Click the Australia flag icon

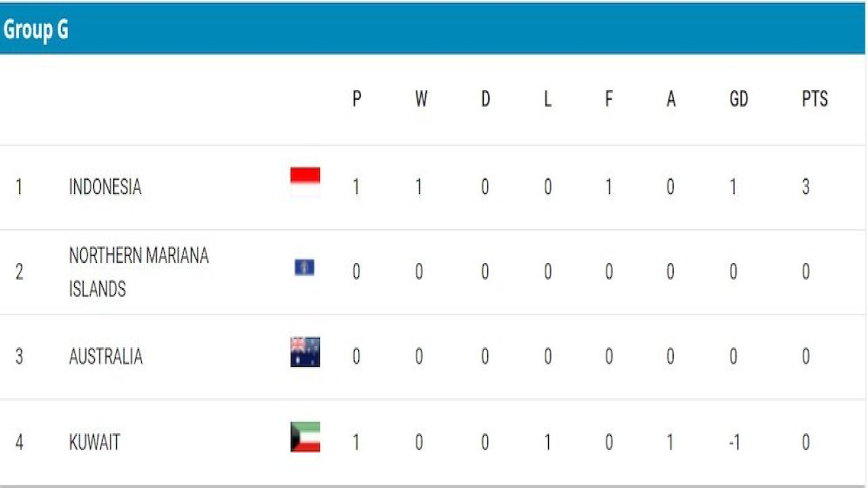(305, 352)
